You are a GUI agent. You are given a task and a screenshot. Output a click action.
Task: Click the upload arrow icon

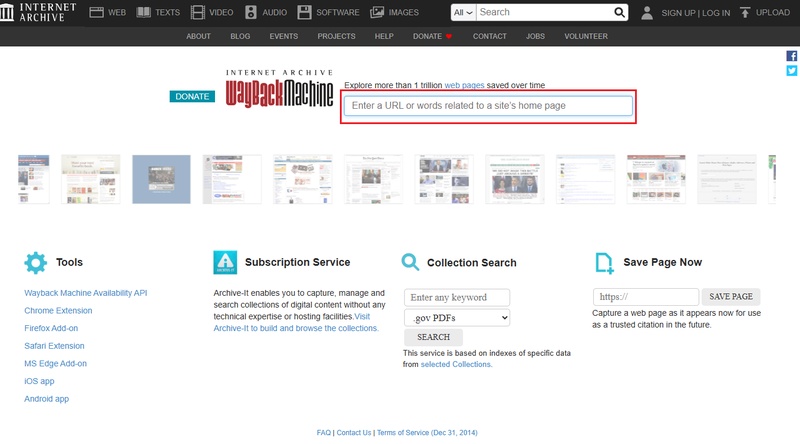[x=745, y=12]
